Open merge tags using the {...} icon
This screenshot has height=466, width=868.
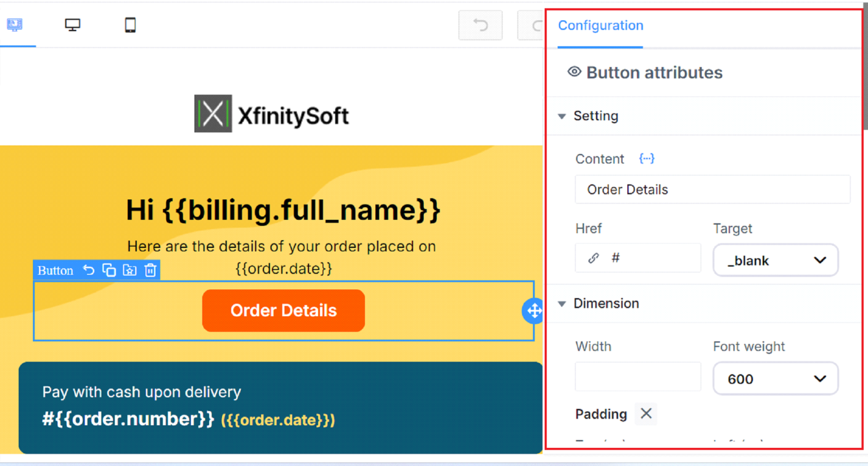point(646,159)
